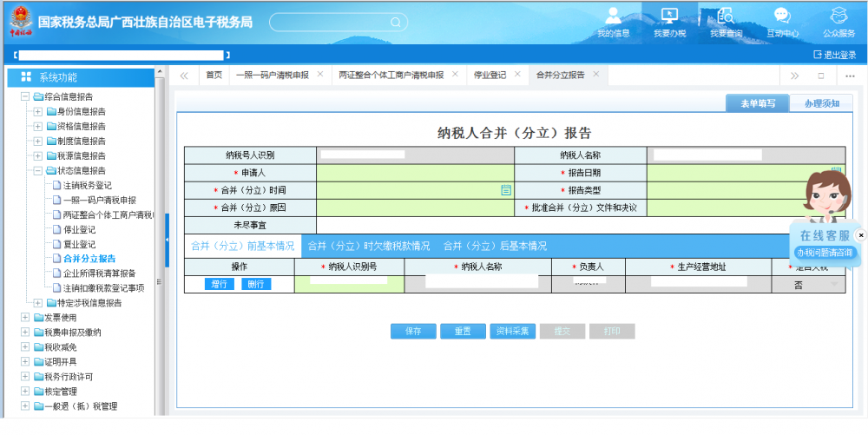Expand the 发票使用 tree node

pyautogui.click(x=25, y=318)
